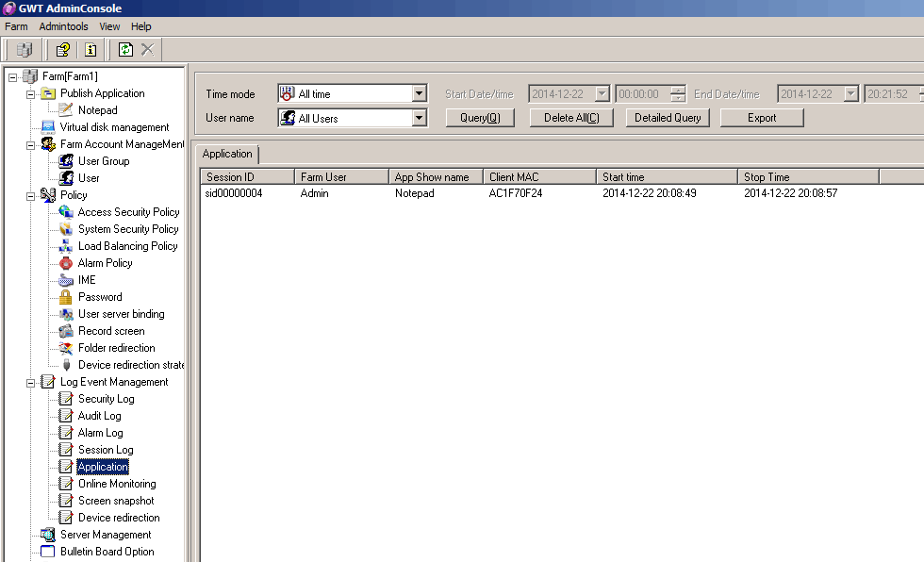Screen dimensions: 924x562
Task: Select Password lock icon item
Action: point(99,297)
